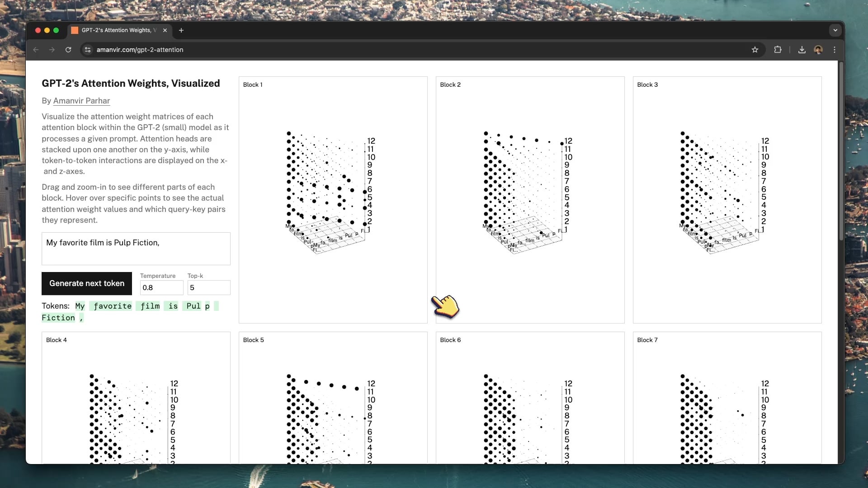Screen dimensions: 868x488
Task: Open the Amanvir Parhar author link
Action: pos(81,101)
